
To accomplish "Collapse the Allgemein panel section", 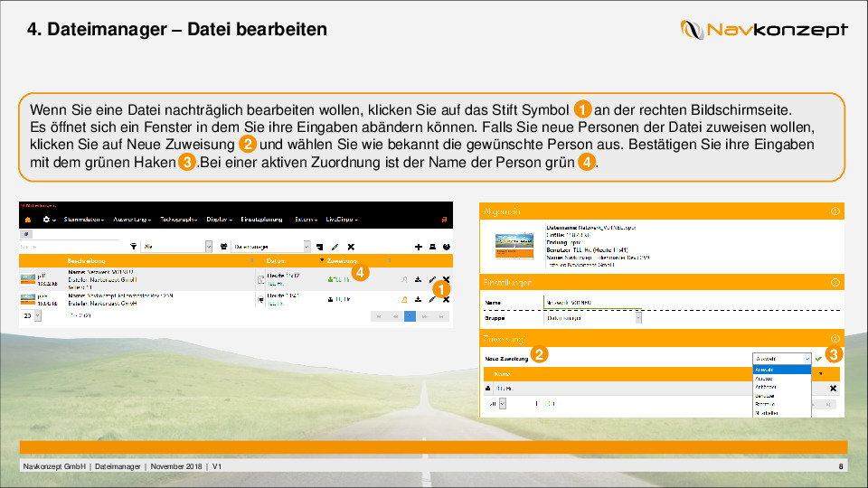I will pos(835,211).
